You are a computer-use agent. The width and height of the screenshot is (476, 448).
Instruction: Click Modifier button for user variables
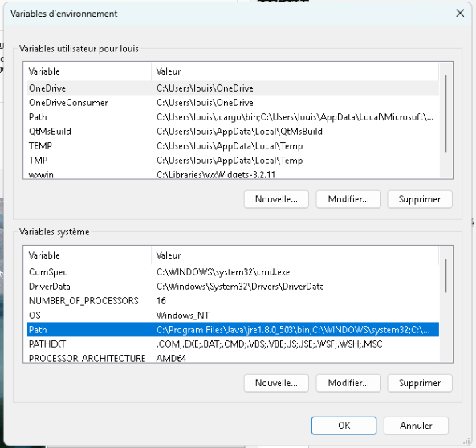pos(348,199)
